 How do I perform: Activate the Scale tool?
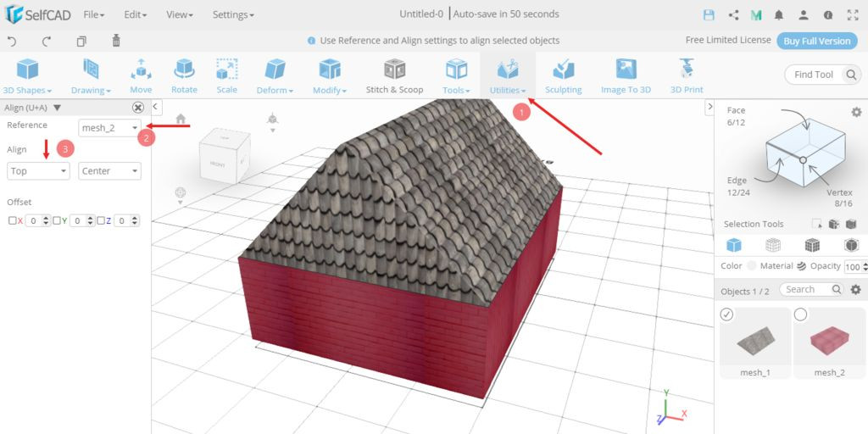pyautogui.click(x=226, y=75)
